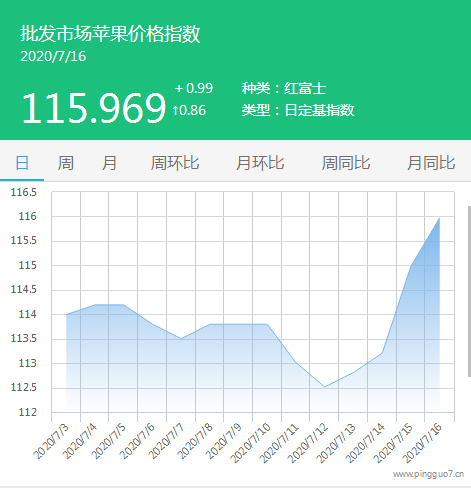Click the 2020/7/12 lowest data point
Image resolution: width=471 pixels, height=488 pixels.
[x=324, y=387]
